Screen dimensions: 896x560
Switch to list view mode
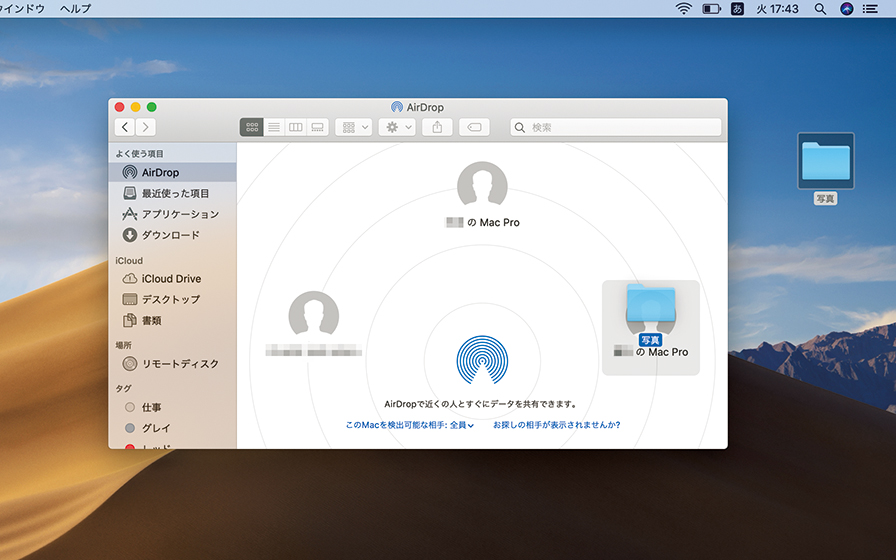point(273,127)
